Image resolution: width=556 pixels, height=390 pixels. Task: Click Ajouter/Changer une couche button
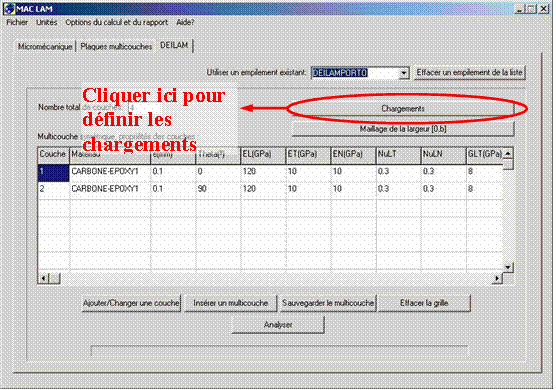(x=131, y=303)
